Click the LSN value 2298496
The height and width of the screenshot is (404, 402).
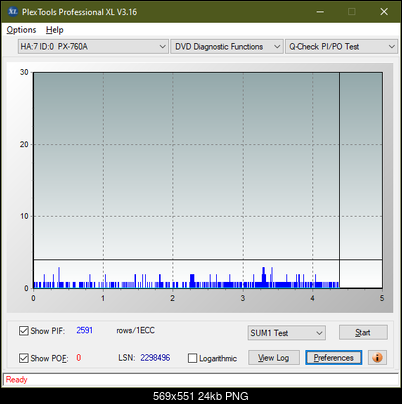pos(155,358)
